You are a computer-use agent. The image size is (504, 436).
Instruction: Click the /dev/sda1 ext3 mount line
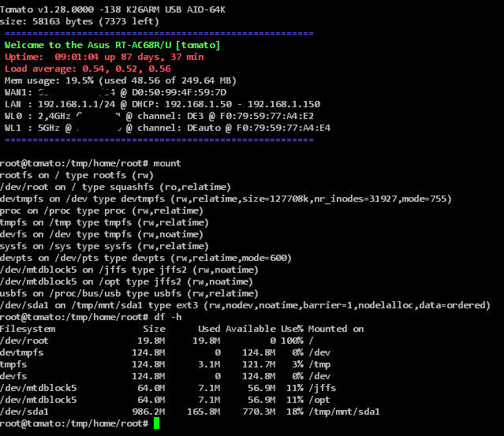(245, 306)
